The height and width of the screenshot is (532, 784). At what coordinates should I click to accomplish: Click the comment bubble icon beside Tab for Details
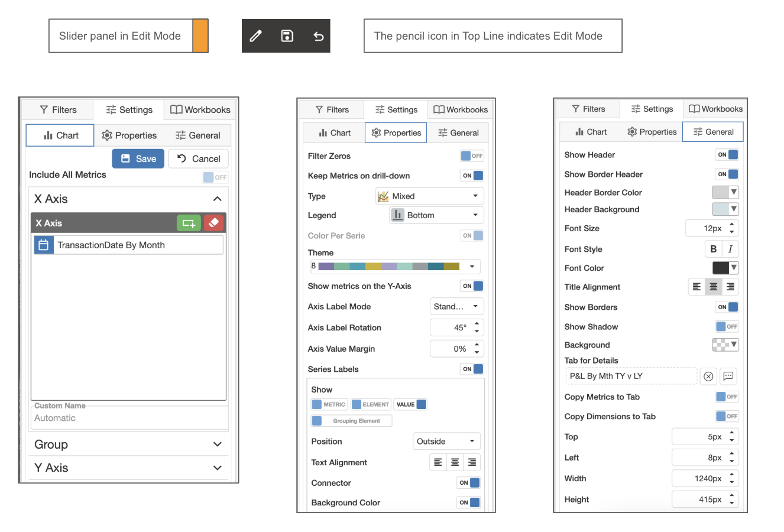728,376
